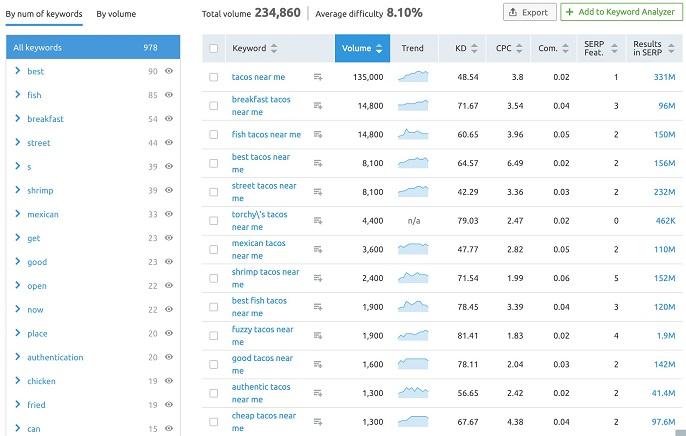Expand the 'fish' keyword group
Image resolution: width=686 pixels, height=436 pixels.
point(18,94)
